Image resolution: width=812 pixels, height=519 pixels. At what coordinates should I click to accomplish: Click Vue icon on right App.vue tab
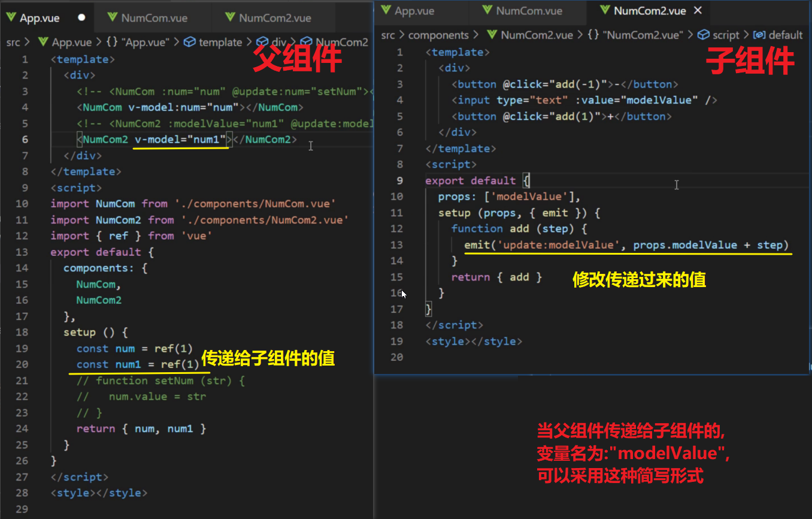(386, 11)
